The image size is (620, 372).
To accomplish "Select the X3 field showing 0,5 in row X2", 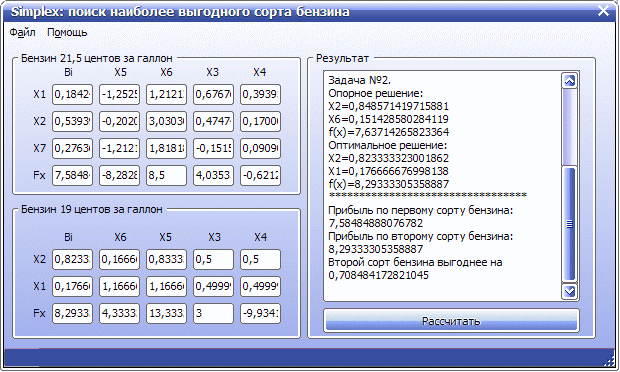I will tap(214, 259).
